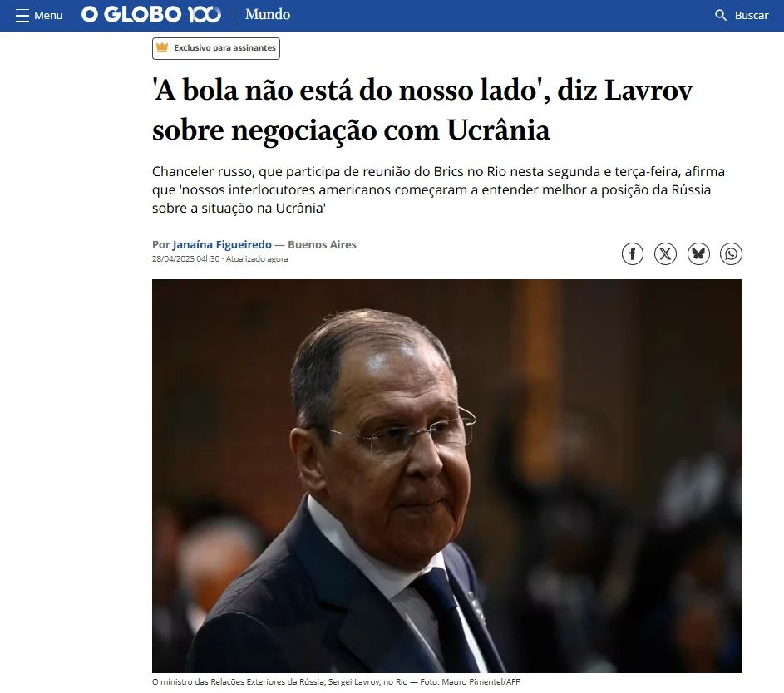Click the Buenos Aires location text
Image resolution: width=784 pixels, height=693 pixels.
pos(322,244)
